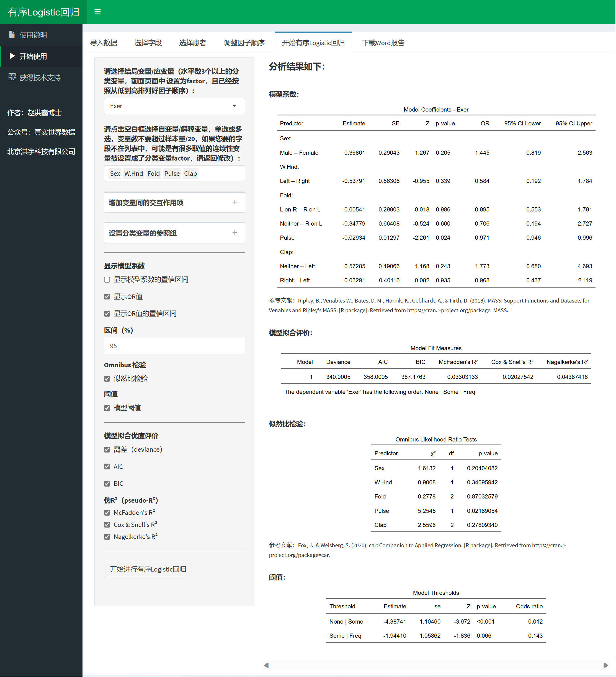The width and height of the screenshot is (616, 677).
Task: Click the 开始使用 play icon
Action: coord(12,56)
